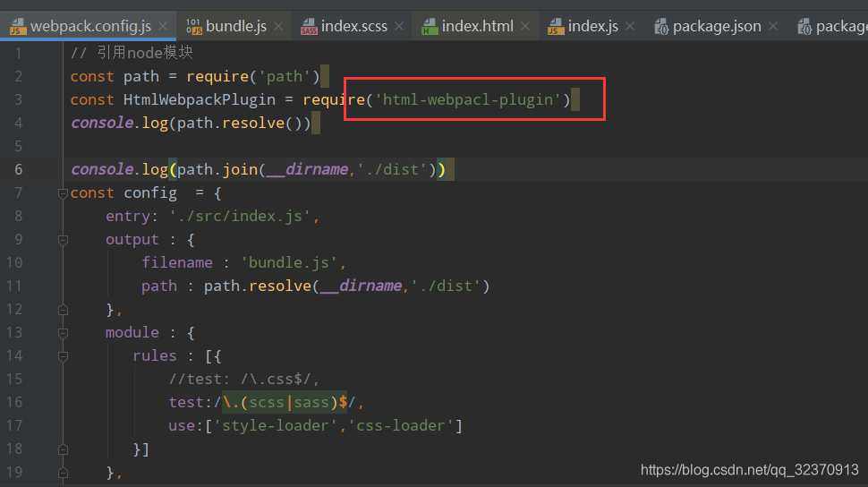Click the fold end marker at line 18

coord(63,449)
